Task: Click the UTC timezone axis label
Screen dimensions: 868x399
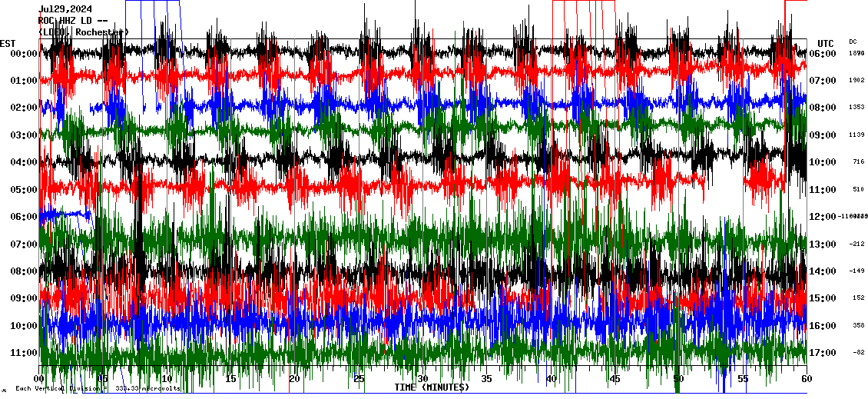Action: tap(826, 43)
